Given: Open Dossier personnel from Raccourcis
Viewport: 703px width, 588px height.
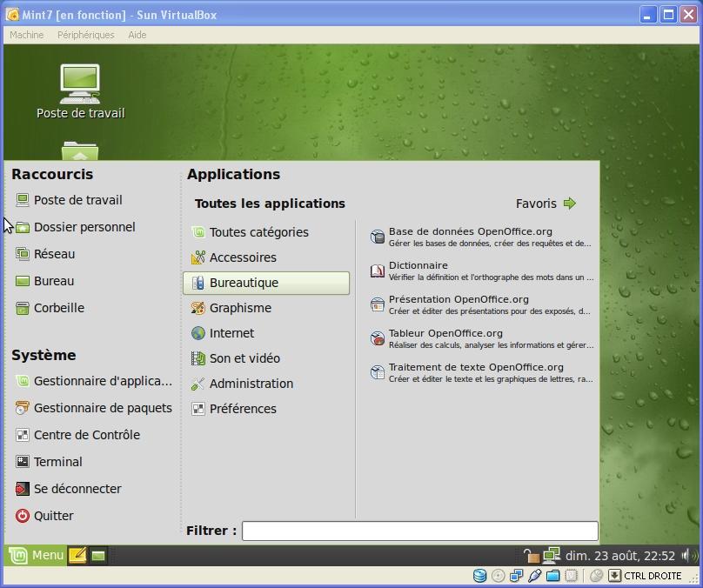Looking at the screenshot, I should pyautogui.click(x=76, y=227).
